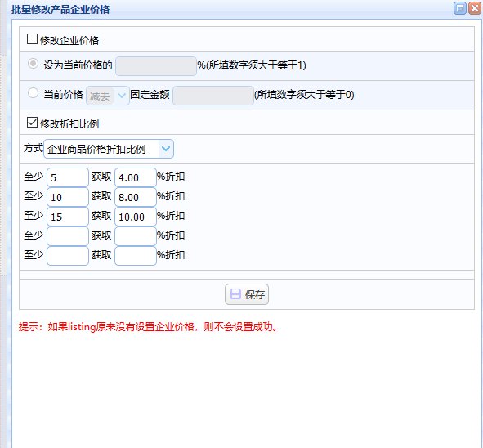Close the 批量修改产品企业价格 dialog

click(x=475, y=8)
